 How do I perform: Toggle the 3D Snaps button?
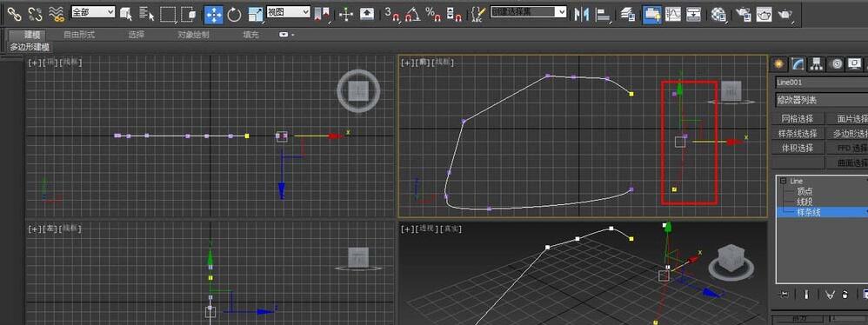(392, 15)
